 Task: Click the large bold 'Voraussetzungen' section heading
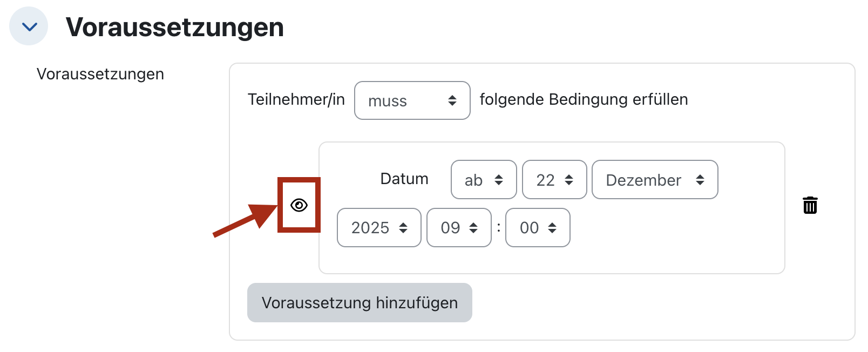click(x=175, y=27)
